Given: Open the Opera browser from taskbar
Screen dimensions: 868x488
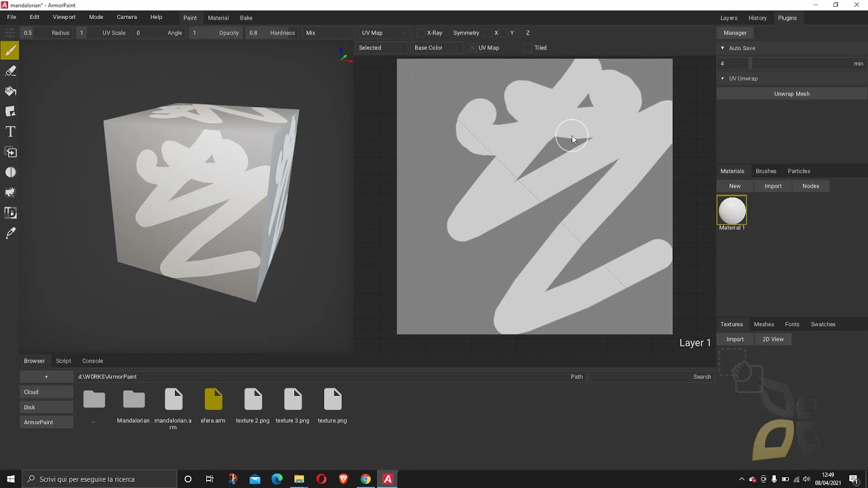Looking at the screenshot, I should (321, 479).
